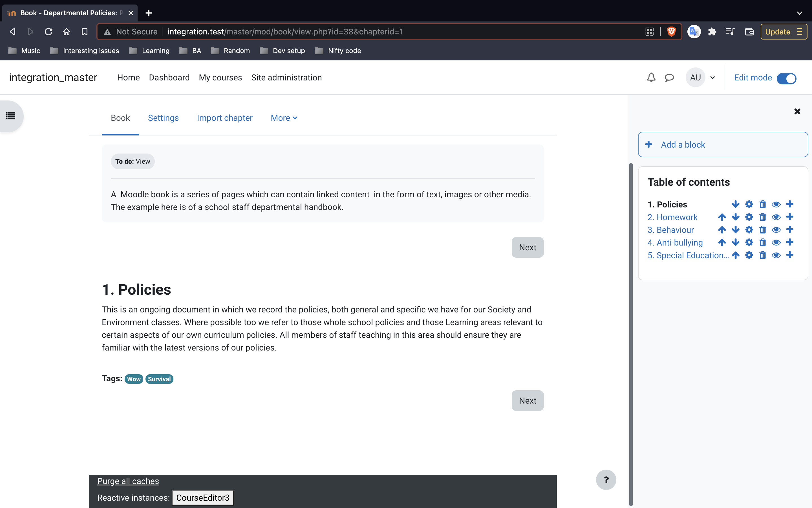The image size is (812, 508).
Task: Toggle visibility of Homework chapter
Action: [776, 217]
